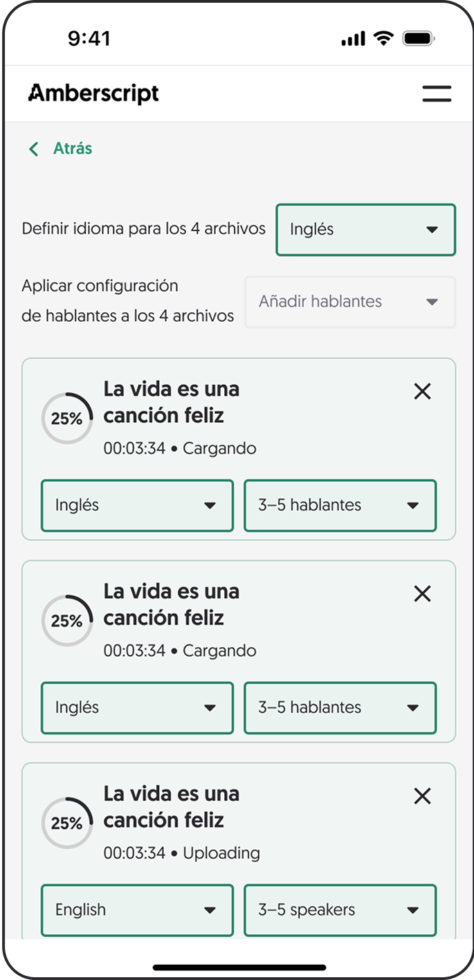Click the back chevron arrow icon
This screenshot has width=474, height=980.
(x=33, y=149)
